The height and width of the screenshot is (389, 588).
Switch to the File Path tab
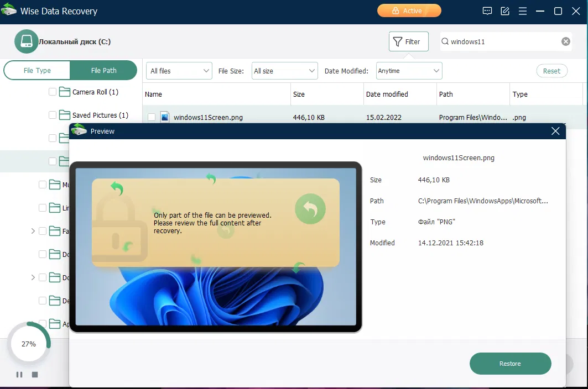[103, 71]
